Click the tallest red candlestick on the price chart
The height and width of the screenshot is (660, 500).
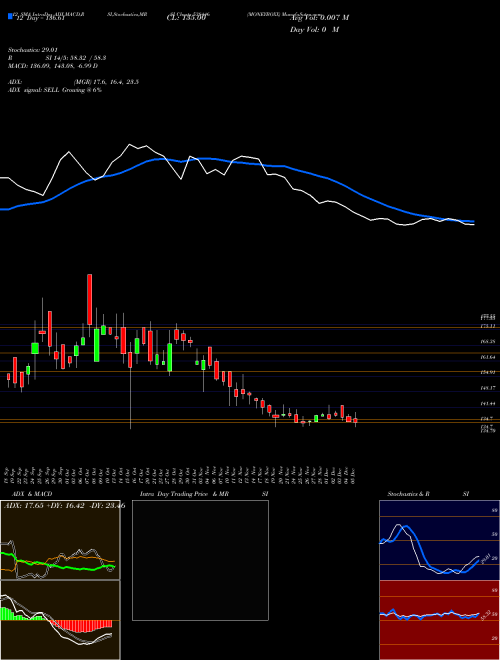[90, 299]
